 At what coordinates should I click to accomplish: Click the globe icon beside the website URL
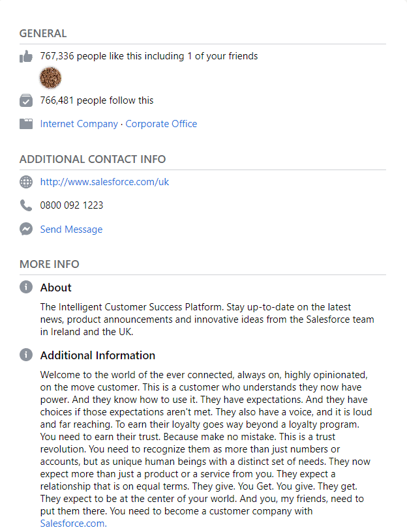(26, 182)
